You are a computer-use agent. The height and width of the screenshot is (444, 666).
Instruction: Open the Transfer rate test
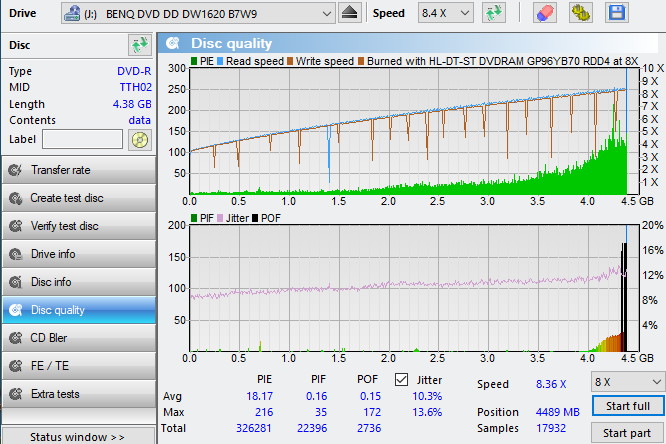click(x=78, y=170)
